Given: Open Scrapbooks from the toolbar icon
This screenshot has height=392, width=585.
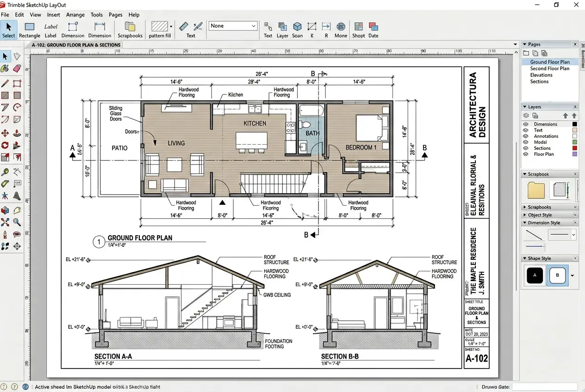Looking at the screenshot, I should tap(130, 29).
